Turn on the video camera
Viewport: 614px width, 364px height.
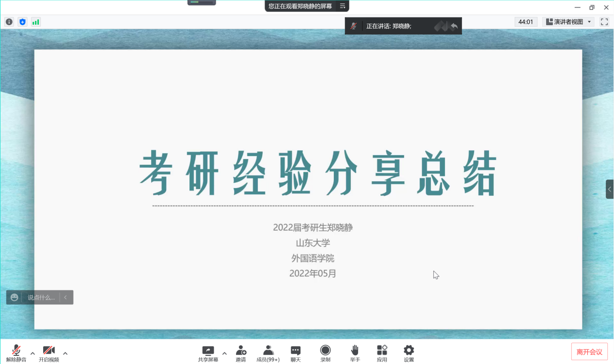point(48,353)
